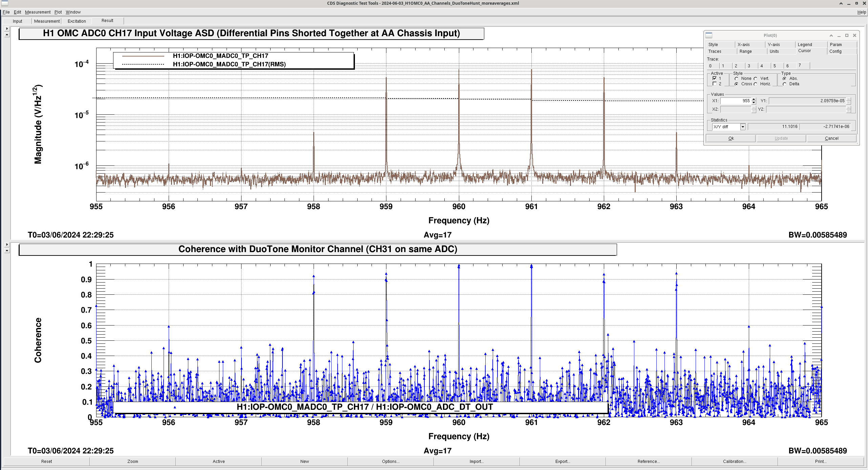Shade the Plot(0) dialog with up-caret icon
Viewport: 868px width, 470px height.
[831, 35]
